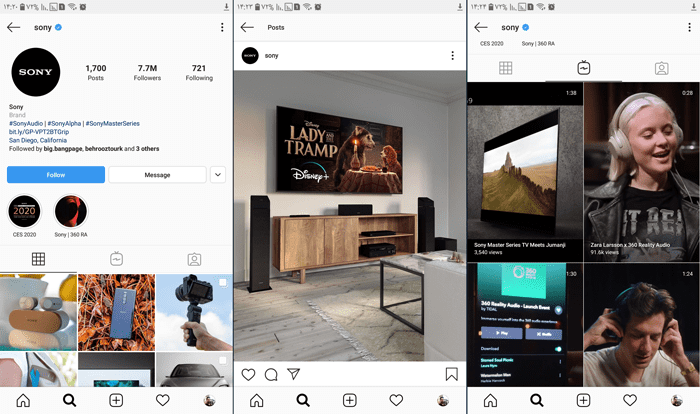The width and height of the screenshot is (700, 414).
Task: Tap Home icon in left screen navigation bar
Action: pyautogui.click(x=23, y=400)
